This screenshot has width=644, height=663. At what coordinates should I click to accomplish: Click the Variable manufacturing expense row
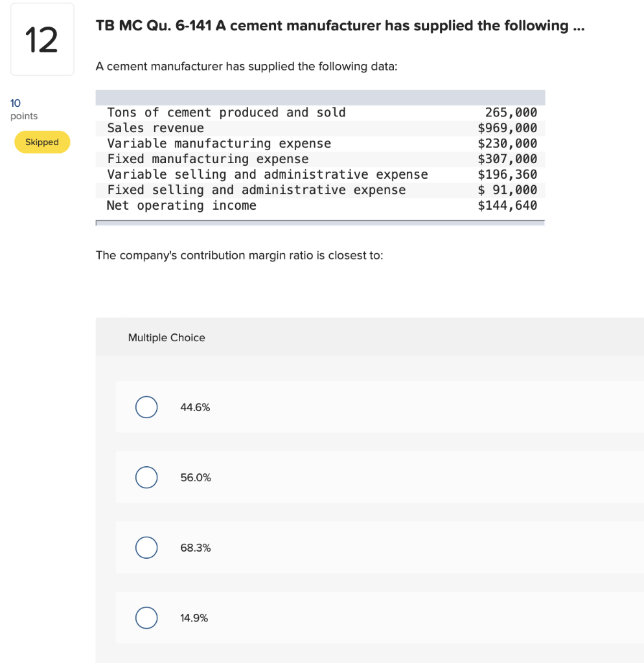[x=320, y=144]
